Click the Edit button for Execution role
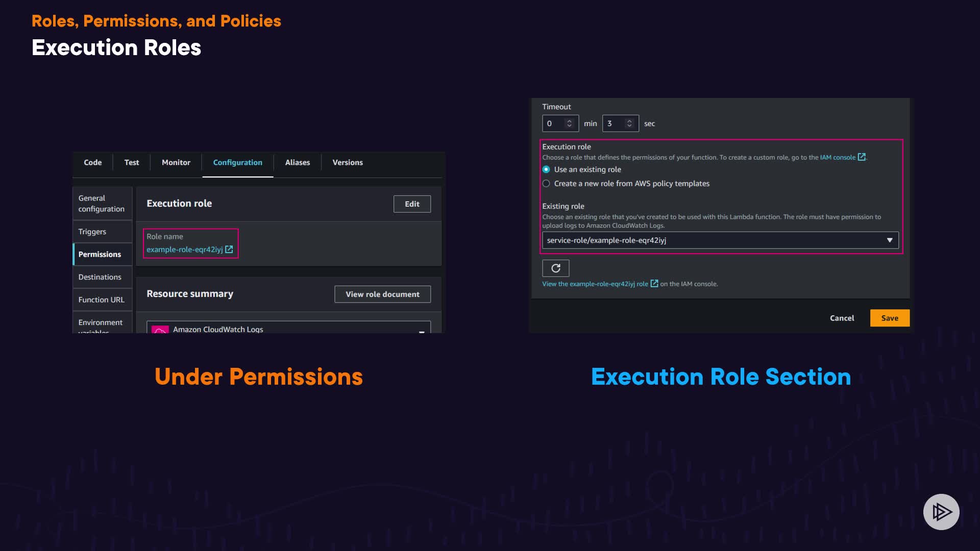This screenshot has height=551, width=980. point(412,204)
